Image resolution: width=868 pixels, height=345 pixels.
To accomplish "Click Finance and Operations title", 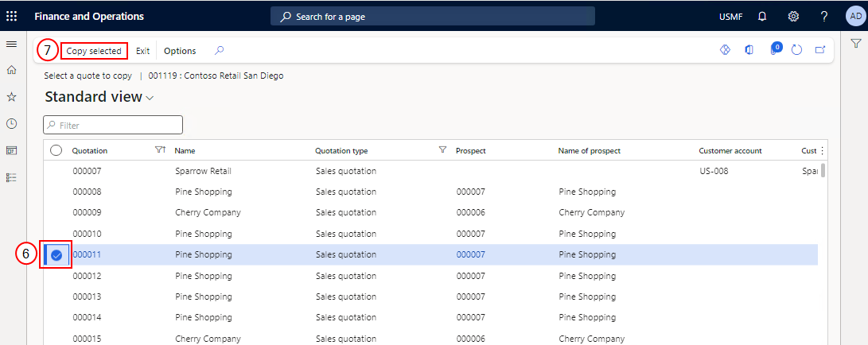I will [x=89, y=17].
